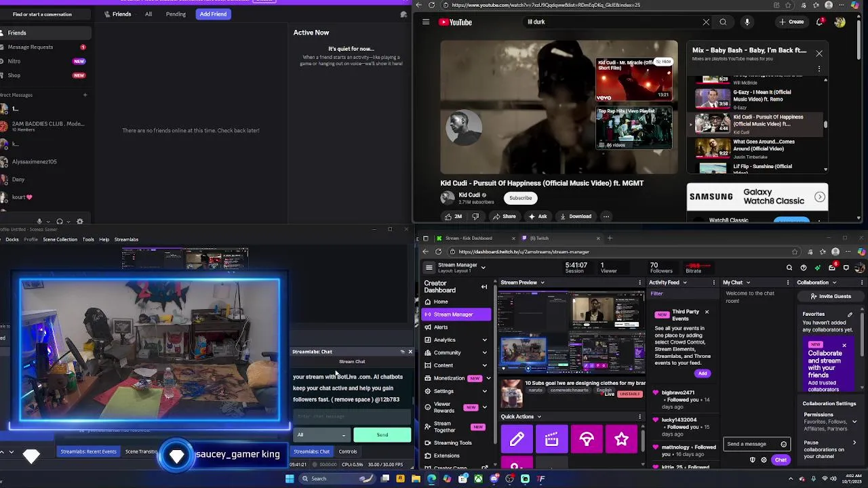The height and width of the screenshot is (488, 868).
Task: Open Twitch dashboard search icon
Action: (x=789, y=268)
